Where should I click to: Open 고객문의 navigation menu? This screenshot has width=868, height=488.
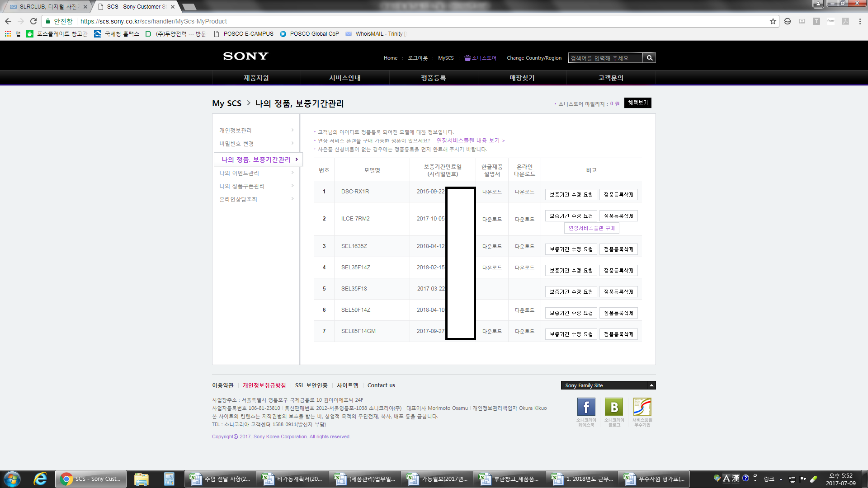[x=611, y=78]
